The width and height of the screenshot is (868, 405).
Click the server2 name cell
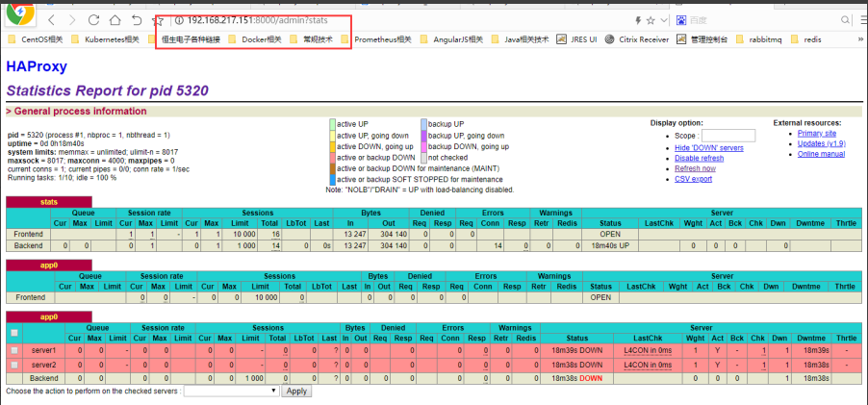(44, 366)
